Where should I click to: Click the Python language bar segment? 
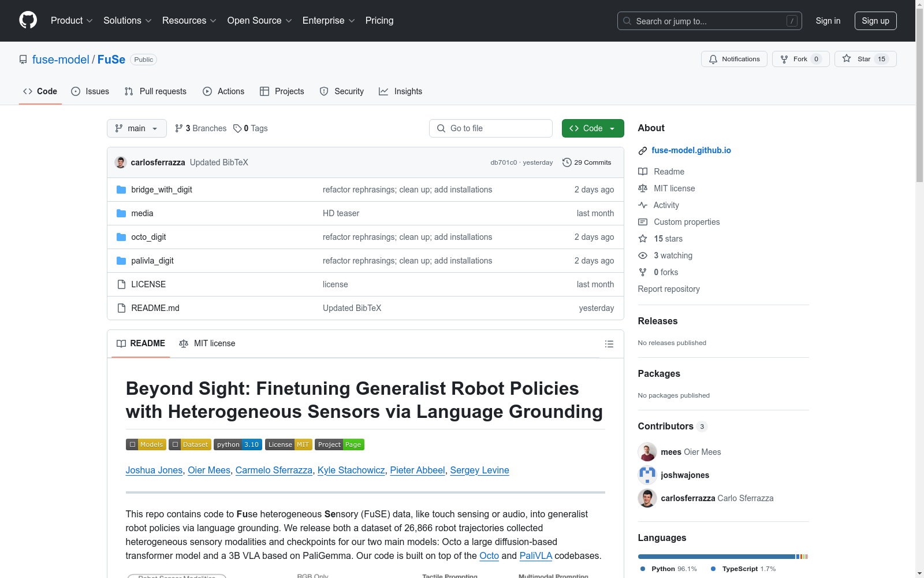coord(717,557)
